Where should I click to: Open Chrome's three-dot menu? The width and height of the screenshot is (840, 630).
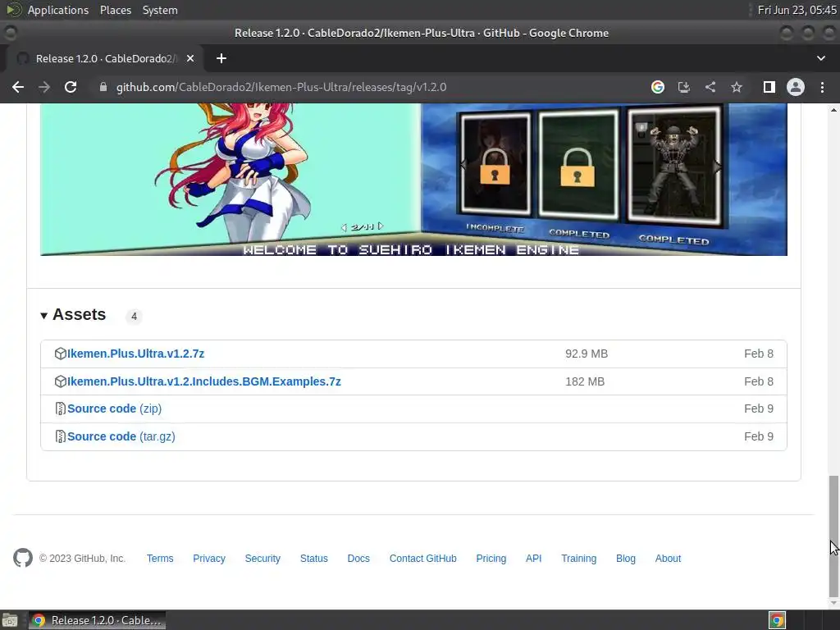pos(822,87)
